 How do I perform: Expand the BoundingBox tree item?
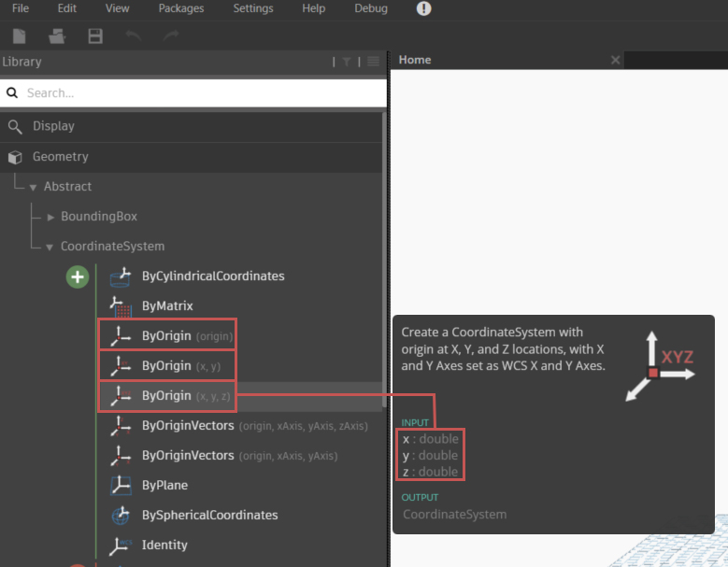[x=50, y=217]
